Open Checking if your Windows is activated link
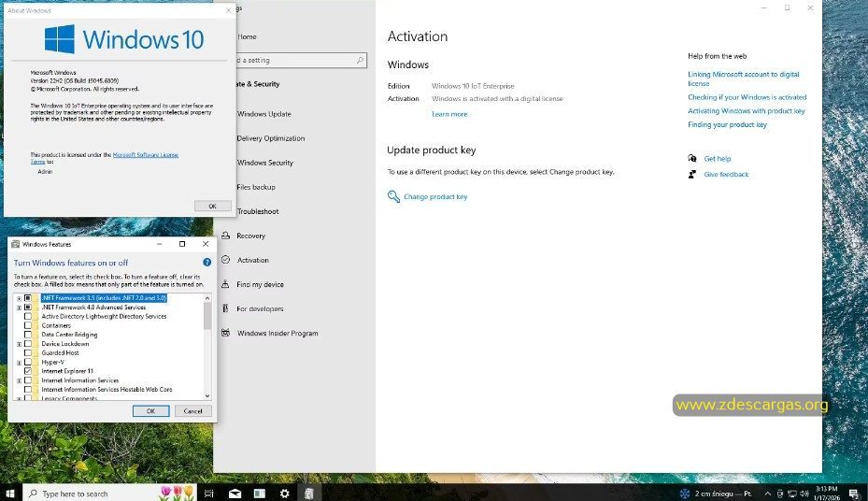The height and width of the screenshot is (501, 868). pos(747,97)
